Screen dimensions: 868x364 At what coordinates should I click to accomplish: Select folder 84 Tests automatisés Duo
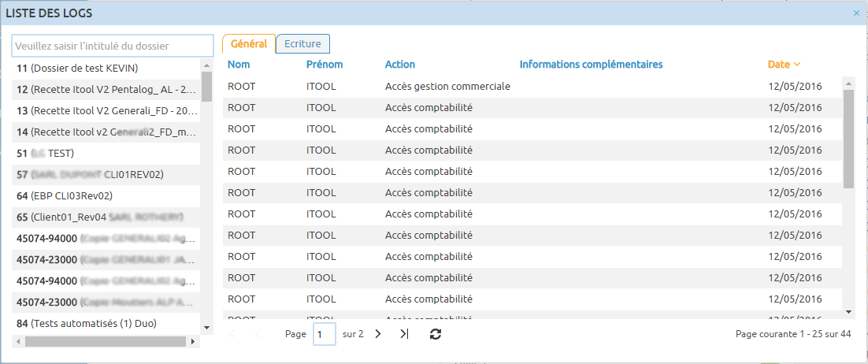click(x=87, y=323)
